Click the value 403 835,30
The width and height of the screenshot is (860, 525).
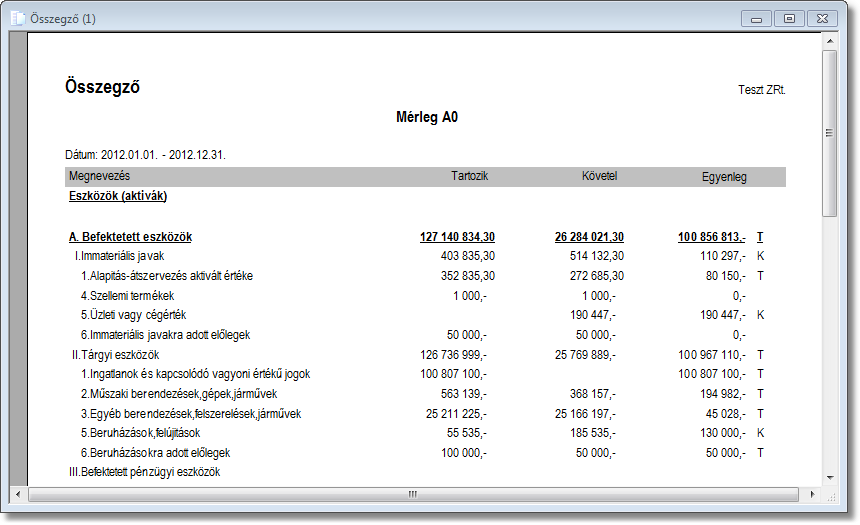click(468, 256)
